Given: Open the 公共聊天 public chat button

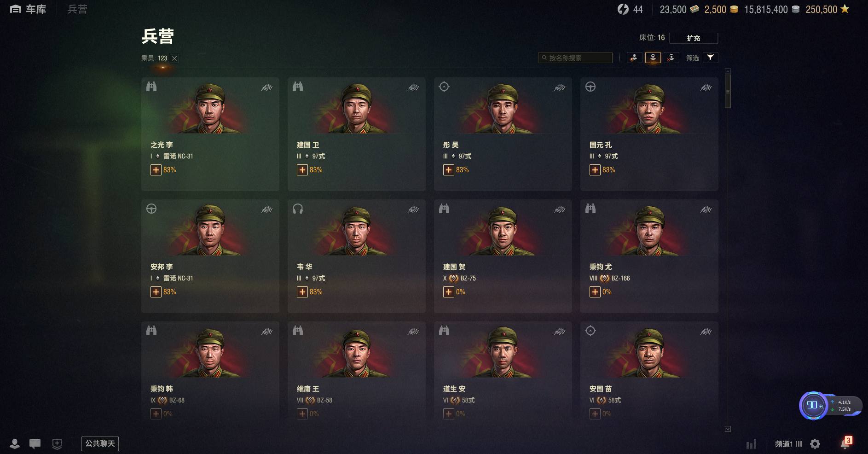Looking at the screenshot, I should pyautogui.click(x=100, y=443).
